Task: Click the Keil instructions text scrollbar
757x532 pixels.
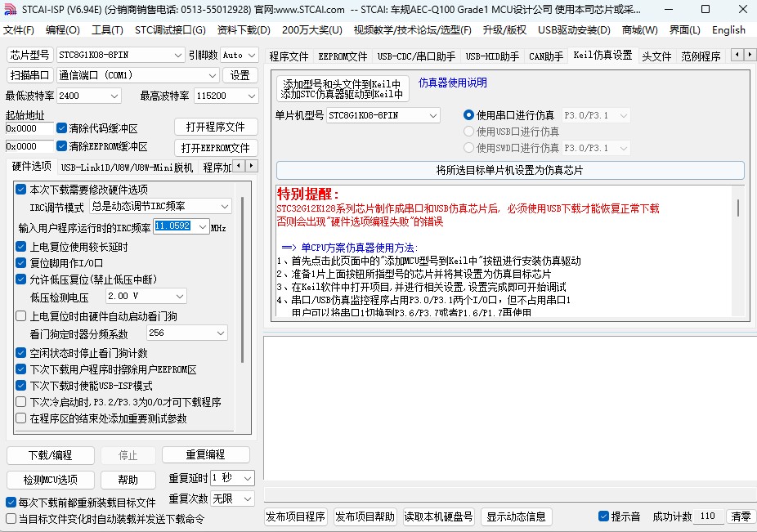Action: coord(738,207)
